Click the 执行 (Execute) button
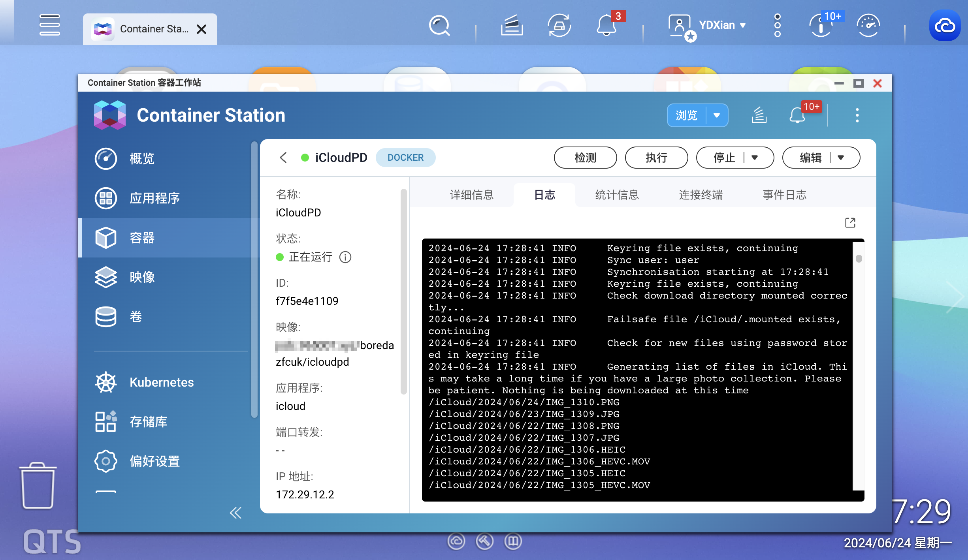 click(656, 157)
